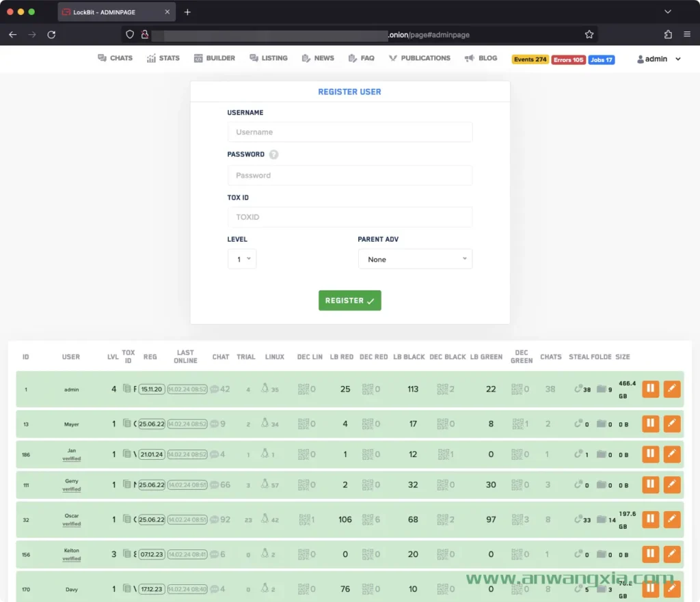Open the PUBLICATIONS menu item

coord(420,58)
